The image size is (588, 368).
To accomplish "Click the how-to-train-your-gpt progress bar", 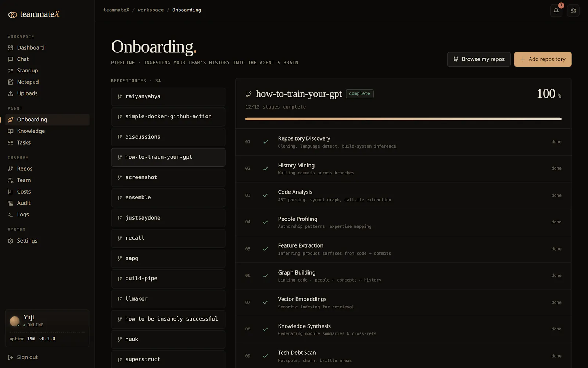I will point(403,119).
